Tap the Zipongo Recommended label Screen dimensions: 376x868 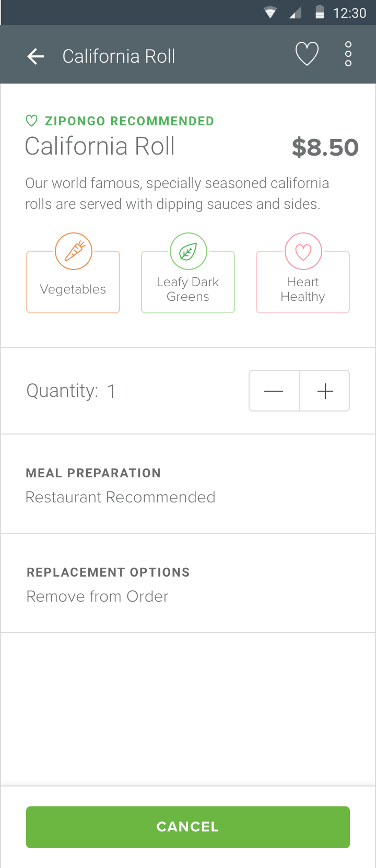coord(129,121)
